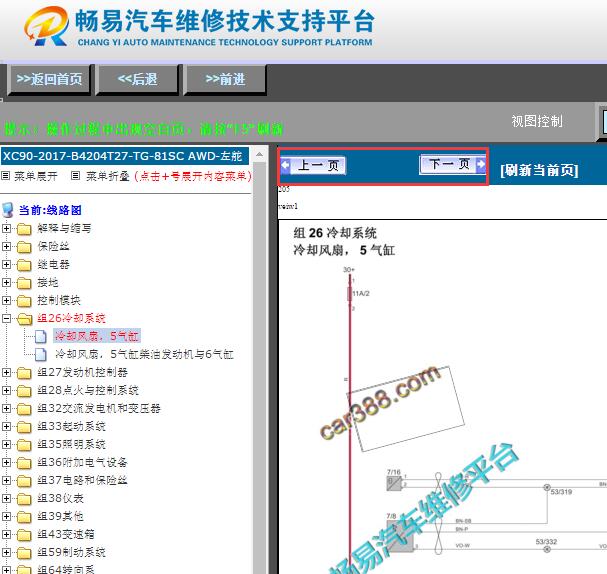The image size is (607, 574).
Task: Click the folder icon beside 组39其他
Action: (x=24, y=517)
